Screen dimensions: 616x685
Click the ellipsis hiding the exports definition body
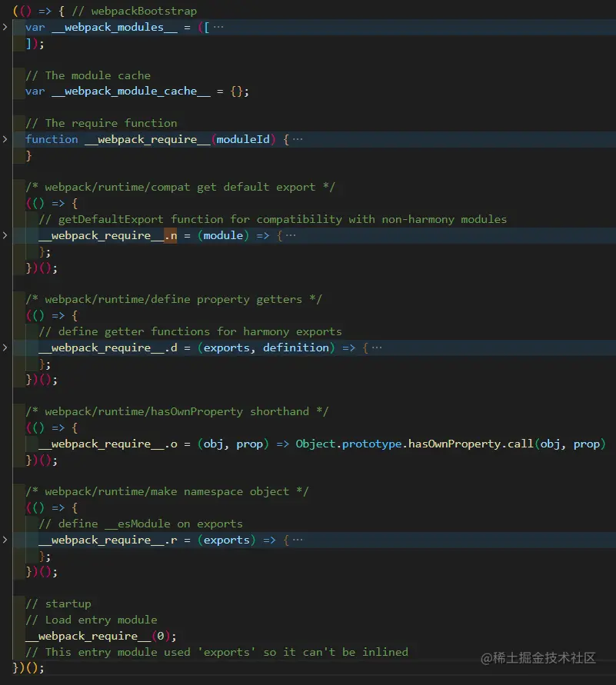pos(378,347)
